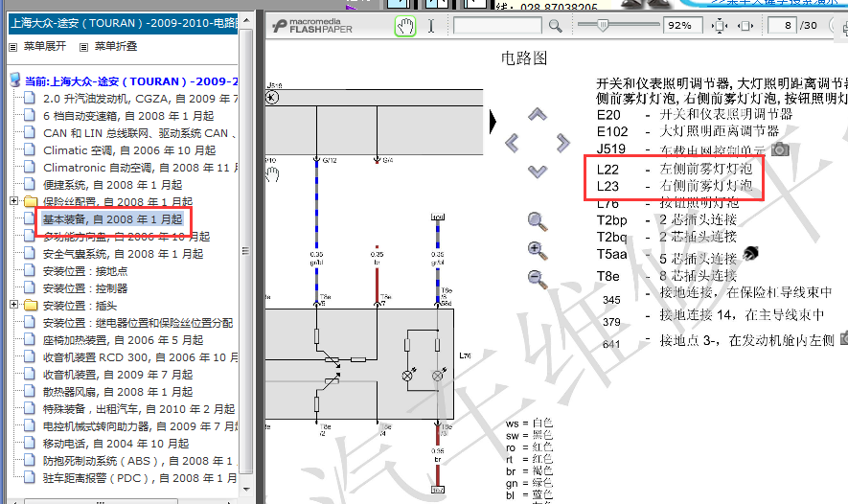This screenshot has width=848, height=504.
Task: Click 菜单折叠 to collapse all menus
Action: pos(116,47)
